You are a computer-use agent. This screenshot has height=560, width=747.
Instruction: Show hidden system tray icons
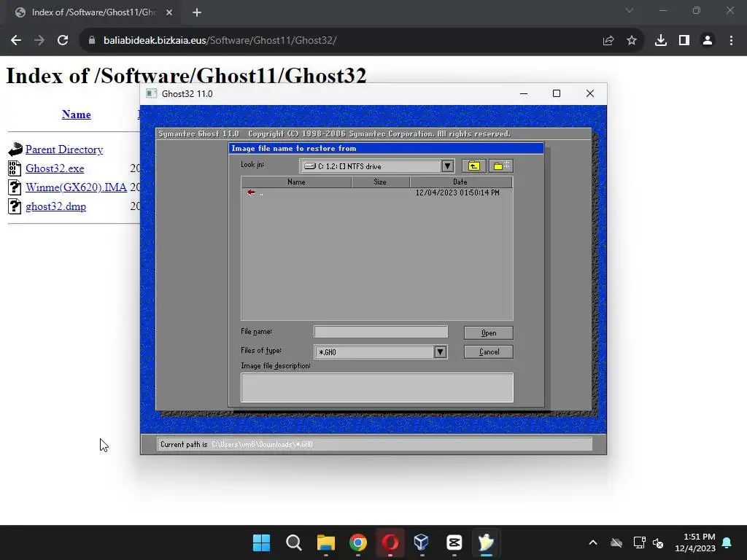pyautogui.click(x=593, y=542)
